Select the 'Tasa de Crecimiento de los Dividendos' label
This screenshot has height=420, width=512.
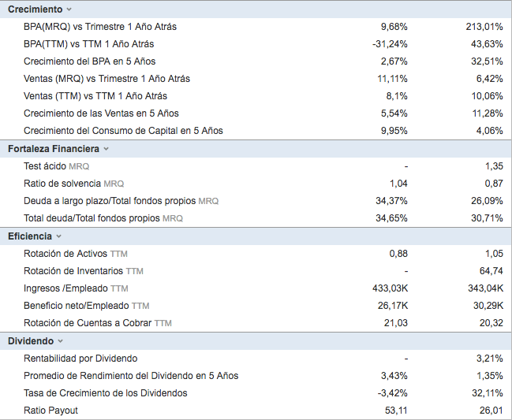(x=105, y=393)
